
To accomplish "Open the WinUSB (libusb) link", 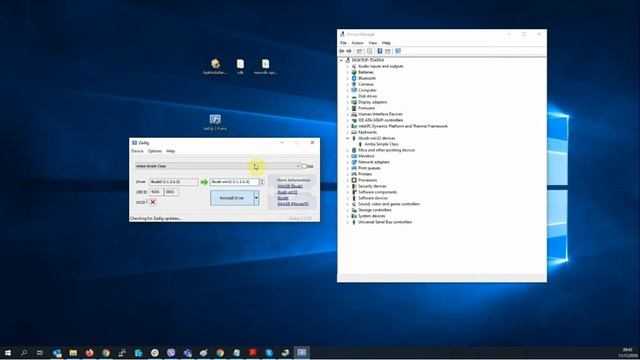I will click(x=290, y=186).
